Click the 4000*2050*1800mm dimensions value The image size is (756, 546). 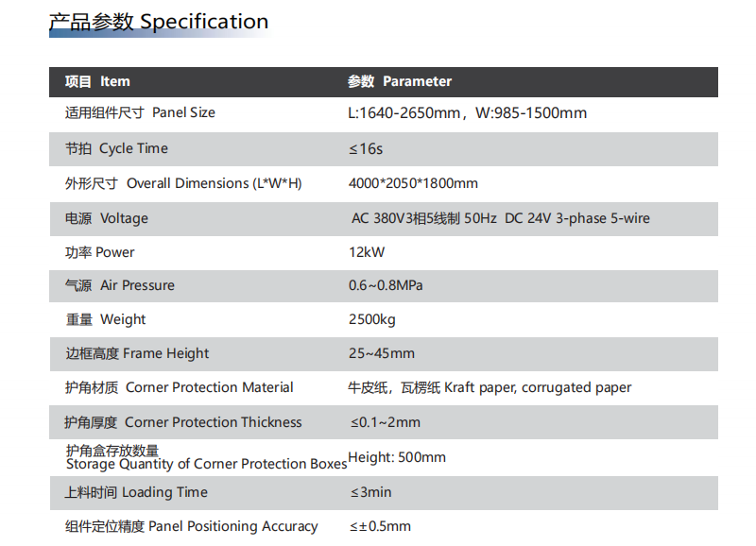point(413,183)
